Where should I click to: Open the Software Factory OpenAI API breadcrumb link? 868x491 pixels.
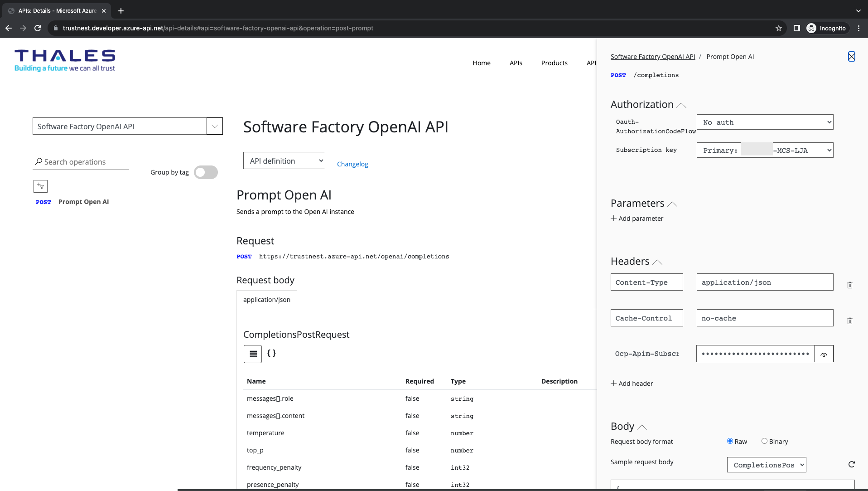(x=653, y=57)
